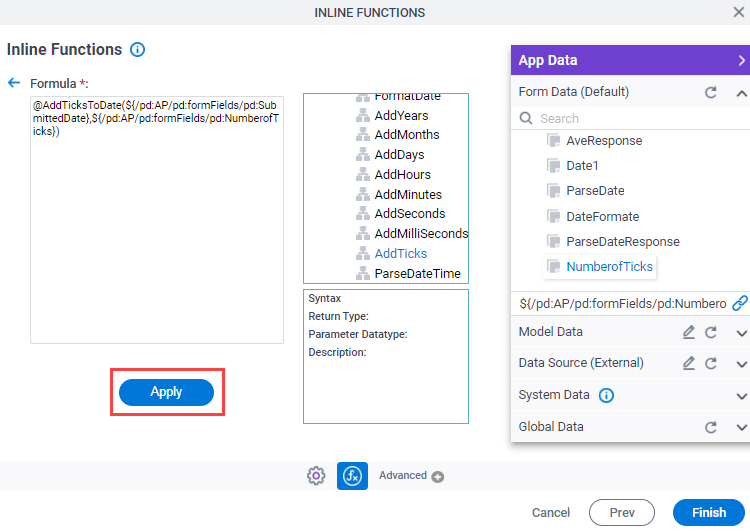
Task: Edit Model Data with pencil icon
Action: (688, 332)
